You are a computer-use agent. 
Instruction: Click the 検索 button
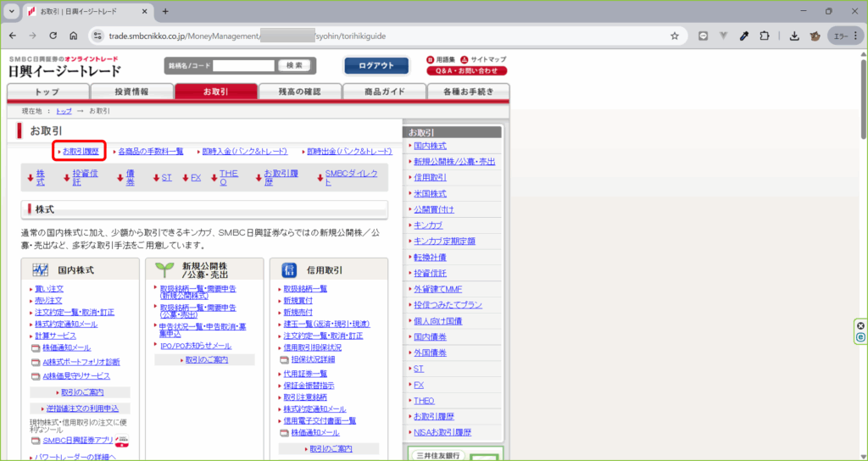coord(294,65)
